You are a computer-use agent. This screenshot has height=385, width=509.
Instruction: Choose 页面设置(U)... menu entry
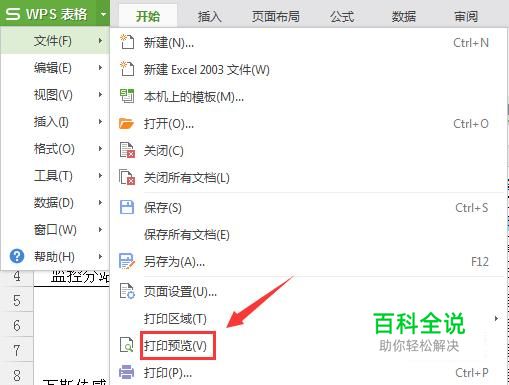coord(307,292)
